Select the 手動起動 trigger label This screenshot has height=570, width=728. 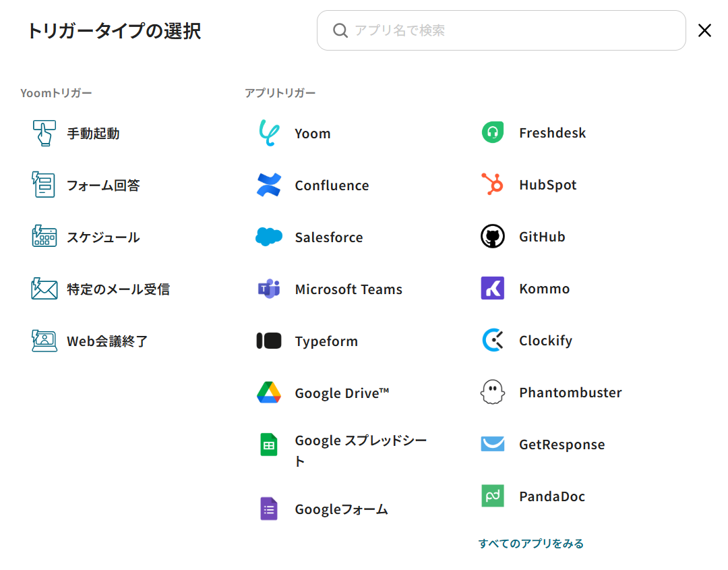[x=93, y=134]
